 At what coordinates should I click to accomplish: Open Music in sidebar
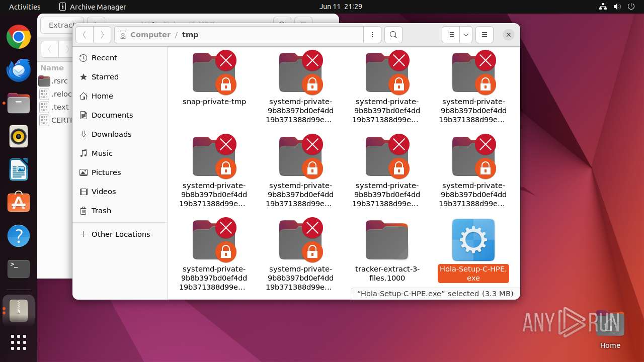click(x=120, y=153)
